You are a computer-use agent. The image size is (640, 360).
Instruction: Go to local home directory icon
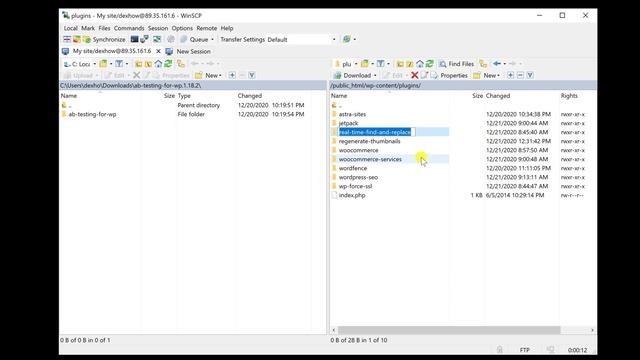click(x=158, y=64)
